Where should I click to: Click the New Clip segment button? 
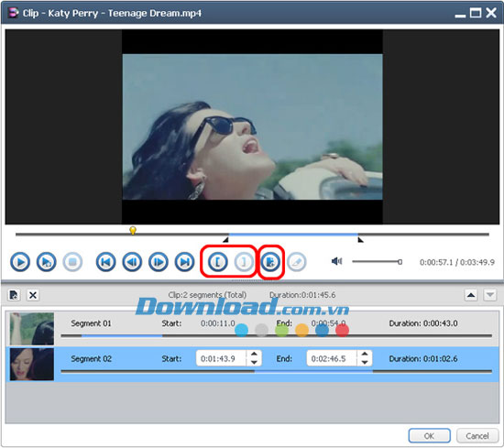click(x=270, y=262)
